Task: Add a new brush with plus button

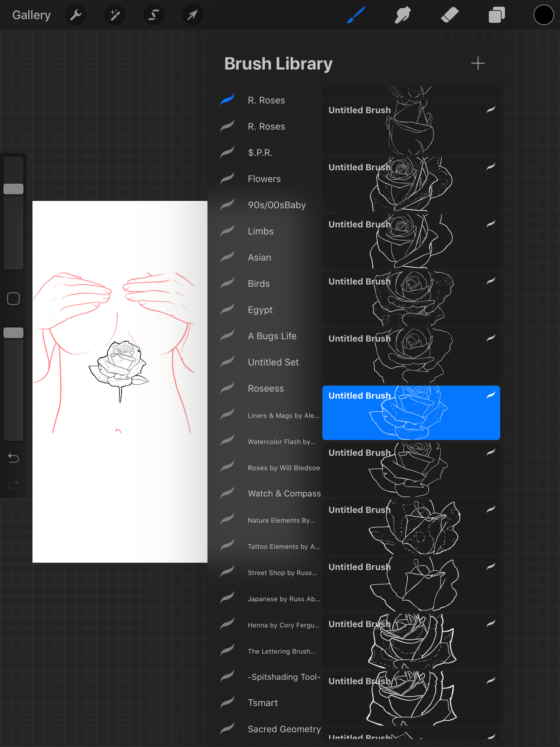Action: click(478, 64)
